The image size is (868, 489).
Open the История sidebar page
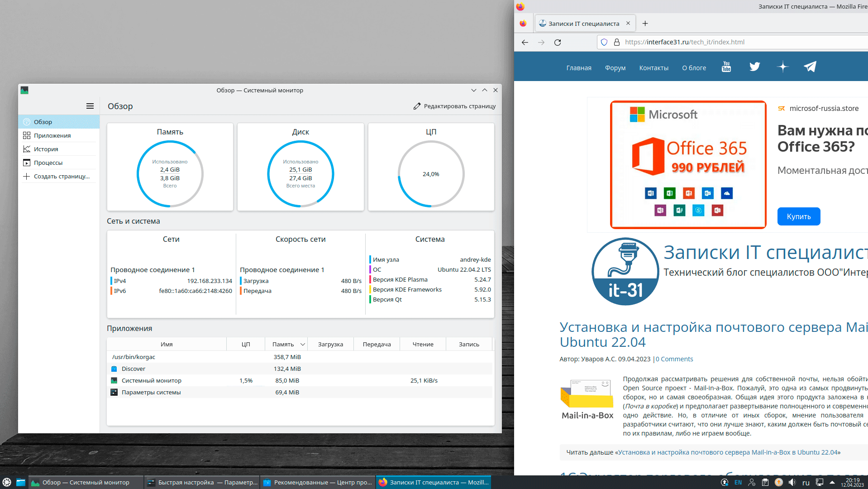[46, 149]
